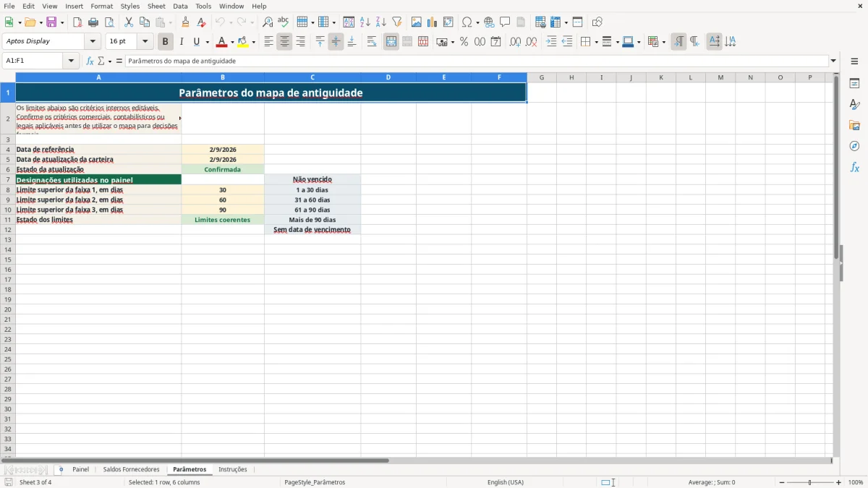Toggle Wrap Text
This screenshot has height=488, width=868.
tap(372, 42)
